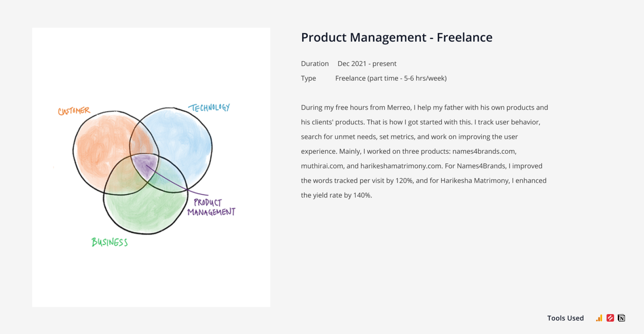Click the "Dec 2021 - present" duration value
644x334 pixels.
(x=367, y=64)
